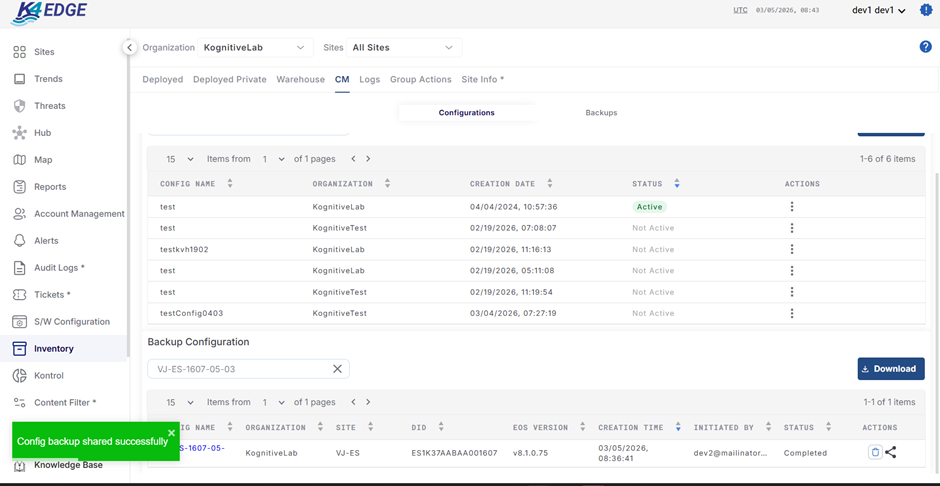Expand the Organization KognitiveLab dropdown
The image size is (940, 486).
click(x=254, y=47)
